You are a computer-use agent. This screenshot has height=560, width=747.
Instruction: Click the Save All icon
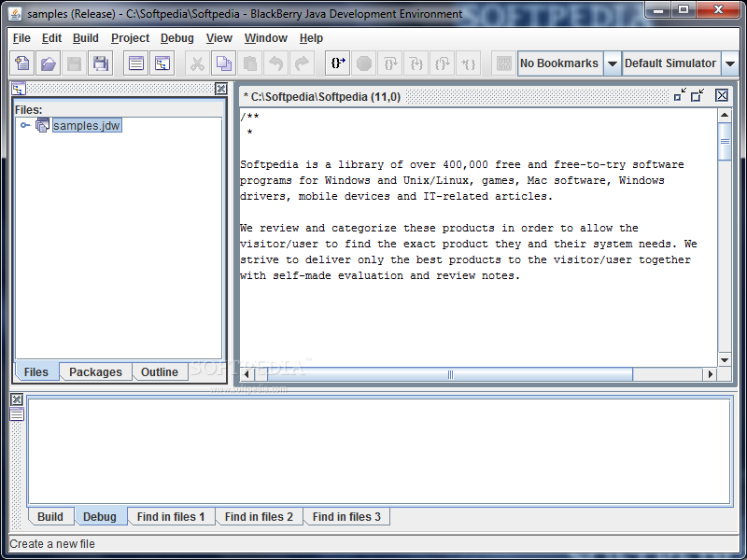[100, 63]
